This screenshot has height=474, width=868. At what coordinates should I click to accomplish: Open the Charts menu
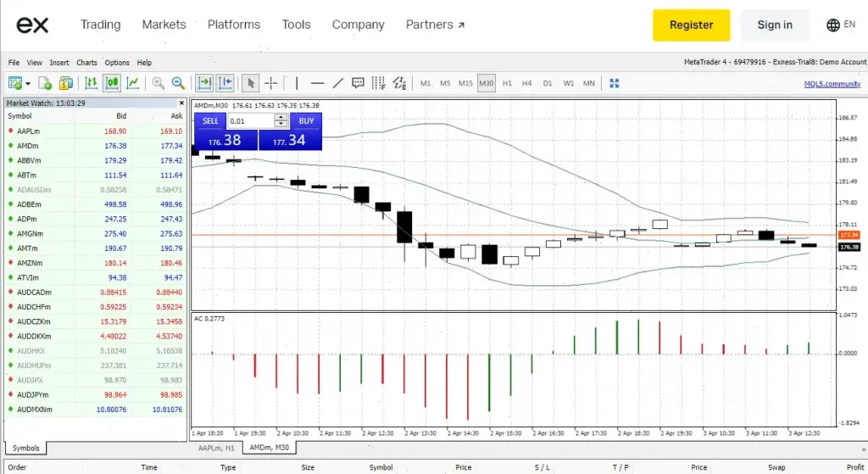click(x=86, y=63)
